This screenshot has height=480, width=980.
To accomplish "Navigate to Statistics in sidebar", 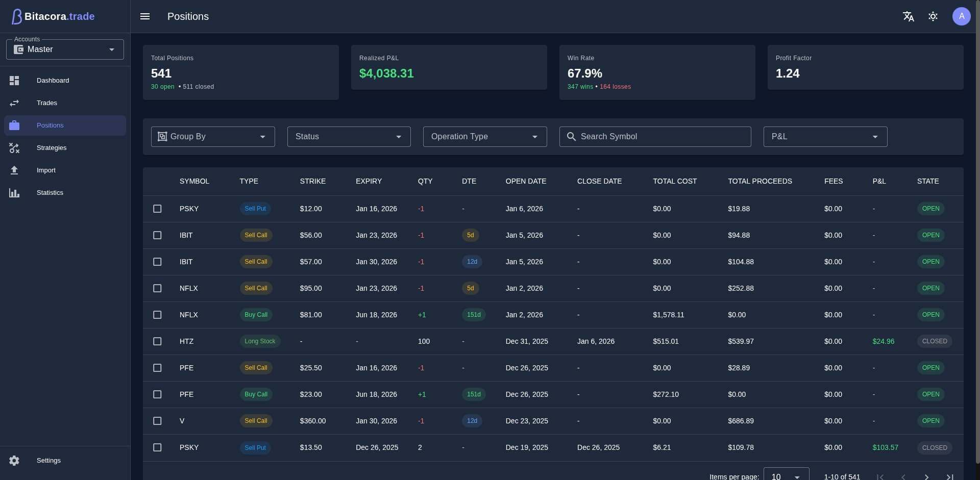I will tap(50, 193).
